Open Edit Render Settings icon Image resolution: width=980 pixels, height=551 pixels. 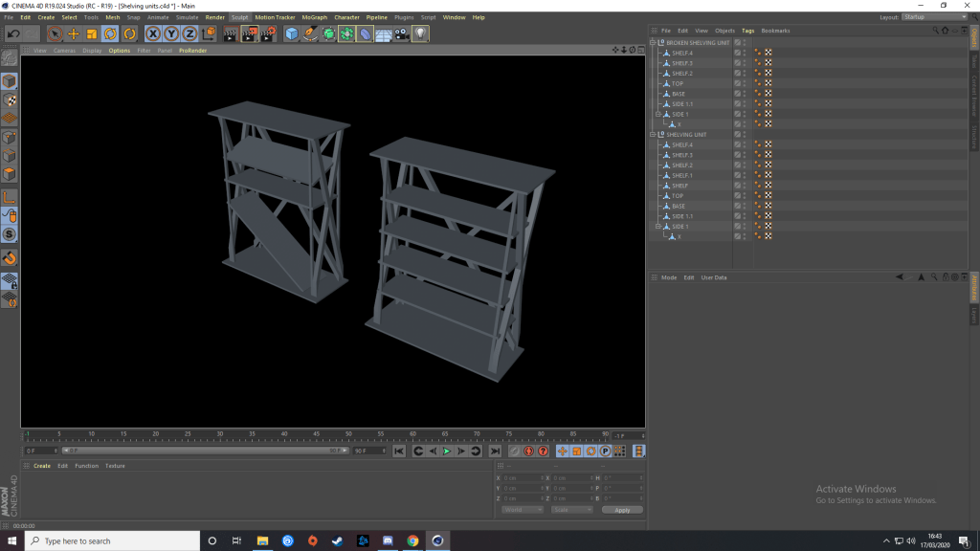[267, 33]
